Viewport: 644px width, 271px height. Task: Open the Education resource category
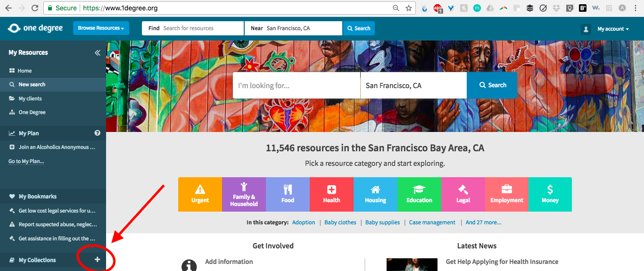click(419, 194)
